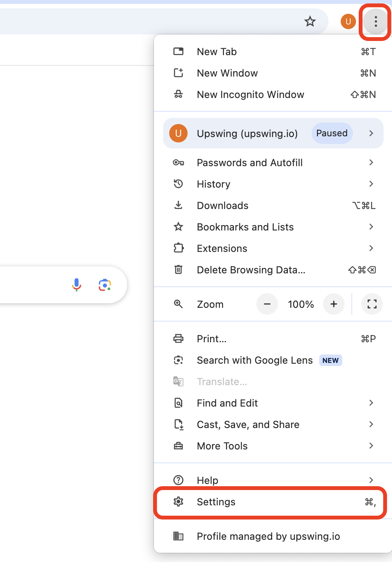
Task: Click the ⌘N shortcut text of New Window
Action: click(368, 73)
